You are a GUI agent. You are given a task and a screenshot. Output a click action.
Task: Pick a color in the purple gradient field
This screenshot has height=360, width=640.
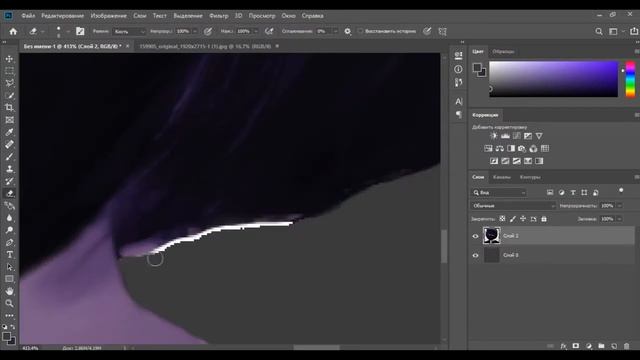pos(553,79)
